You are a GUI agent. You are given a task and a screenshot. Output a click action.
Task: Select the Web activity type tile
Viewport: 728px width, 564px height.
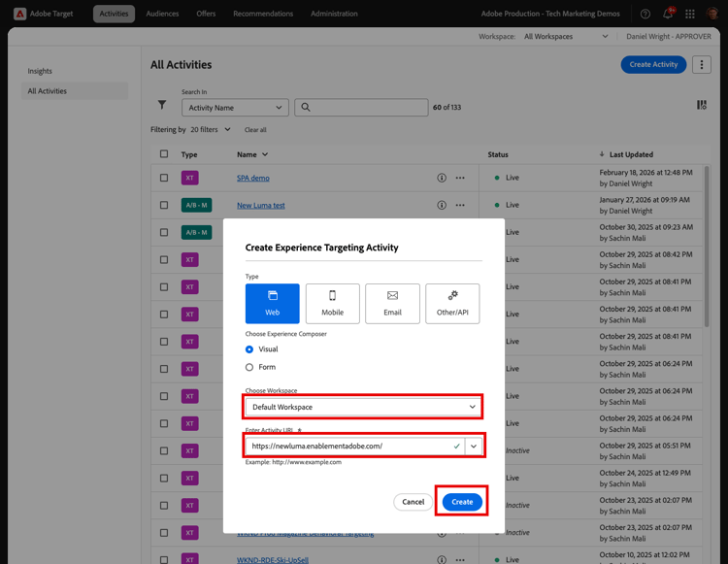click(x=273, y=304)
